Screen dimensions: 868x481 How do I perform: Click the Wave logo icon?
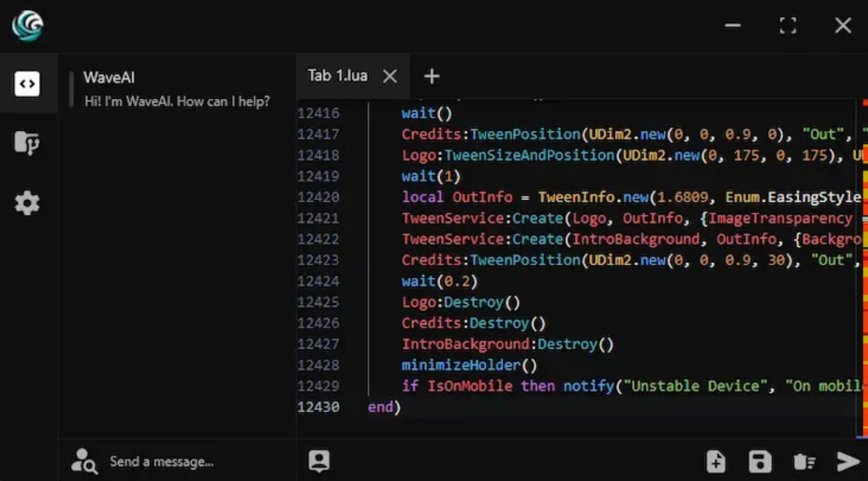27,26
